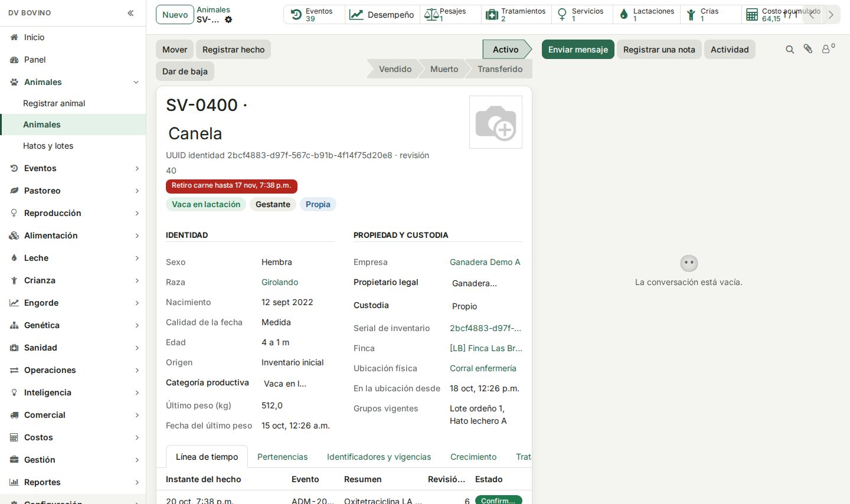Set status to Vendido

[395, 69]
